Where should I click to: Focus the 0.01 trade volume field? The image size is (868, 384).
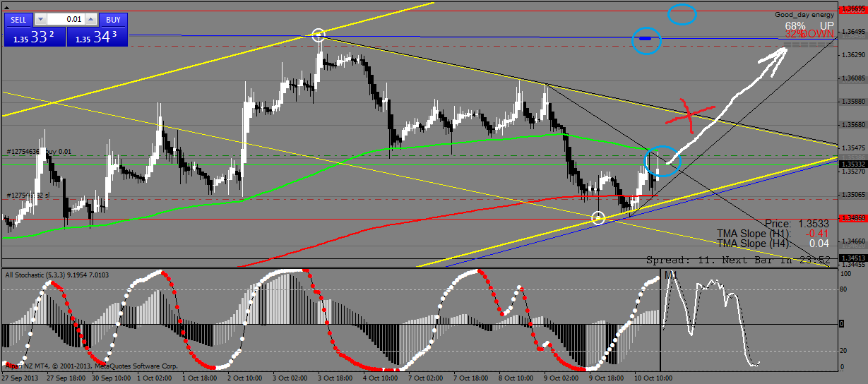(x=65, y=20)
